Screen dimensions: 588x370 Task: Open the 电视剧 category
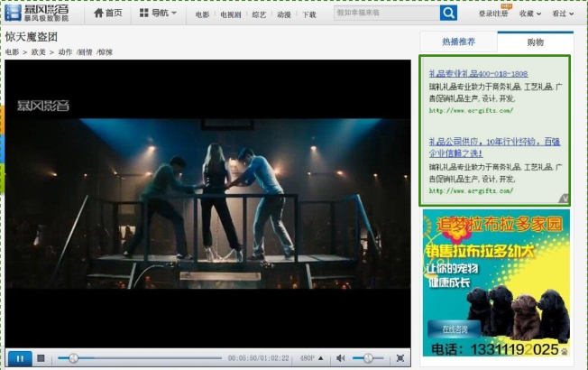coord(231,14)
